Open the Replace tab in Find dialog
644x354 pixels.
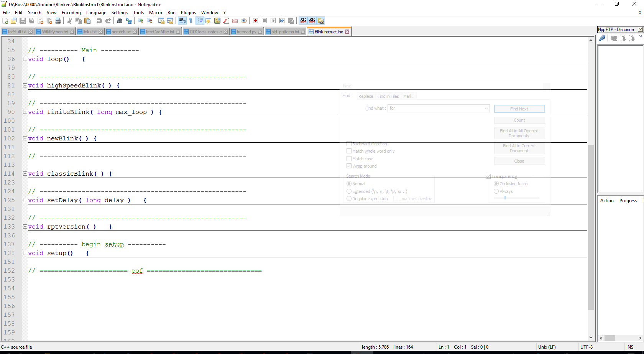tap(366, 96)
